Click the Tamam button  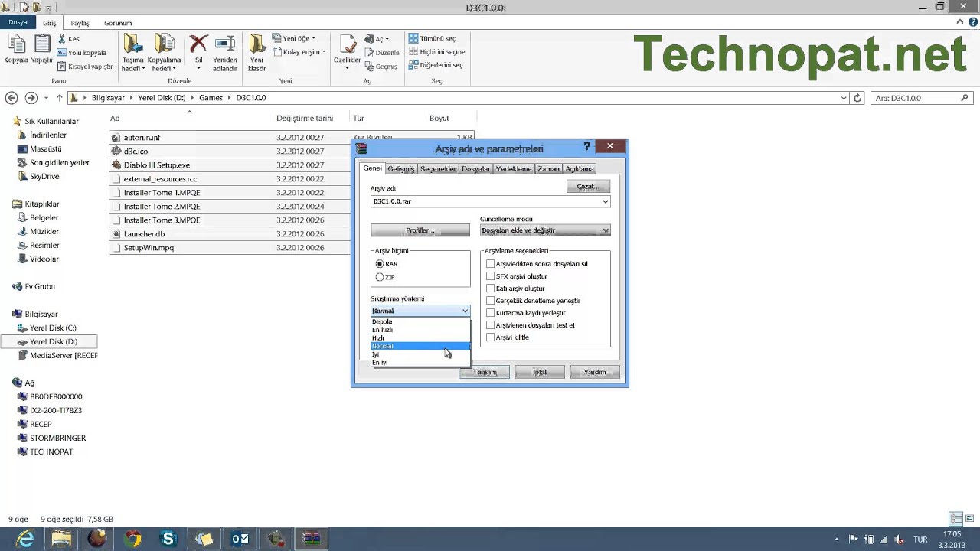coord(485,372)
